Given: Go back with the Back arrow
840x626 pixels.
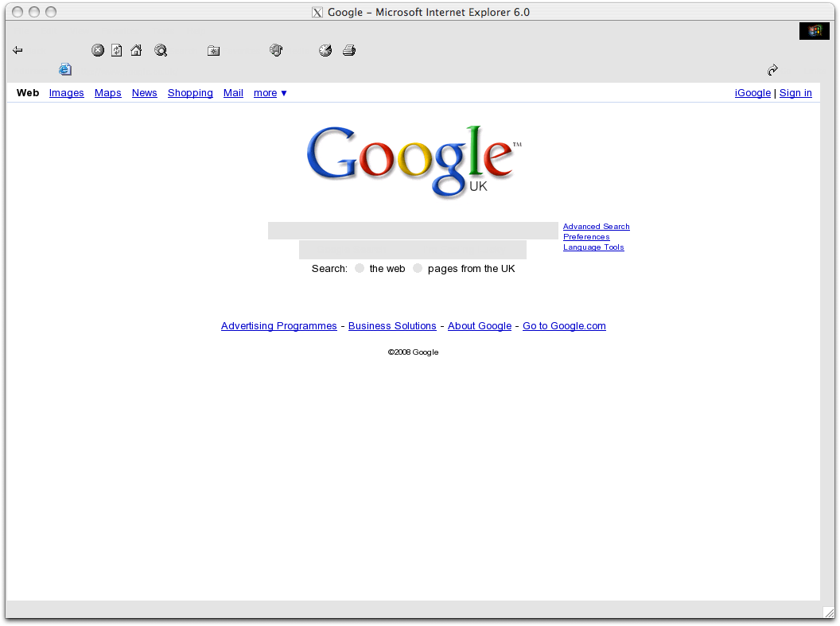Looking at the screenshot, I should (x=17, y=50).
